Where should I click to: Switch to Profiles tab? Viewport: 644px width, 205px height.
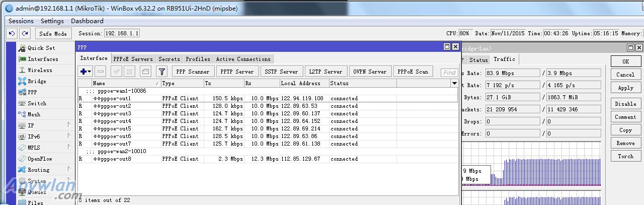tap(198, 59)
